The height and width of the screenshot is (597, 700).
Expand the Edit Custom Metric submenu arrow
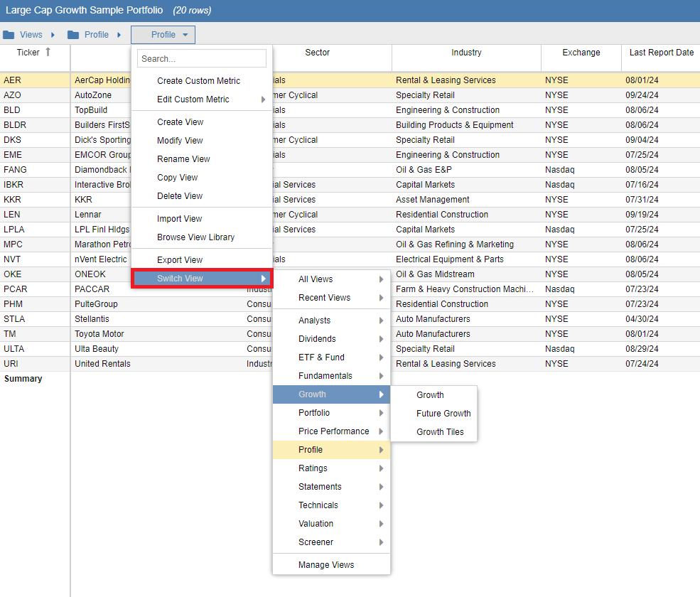point(264,99)
